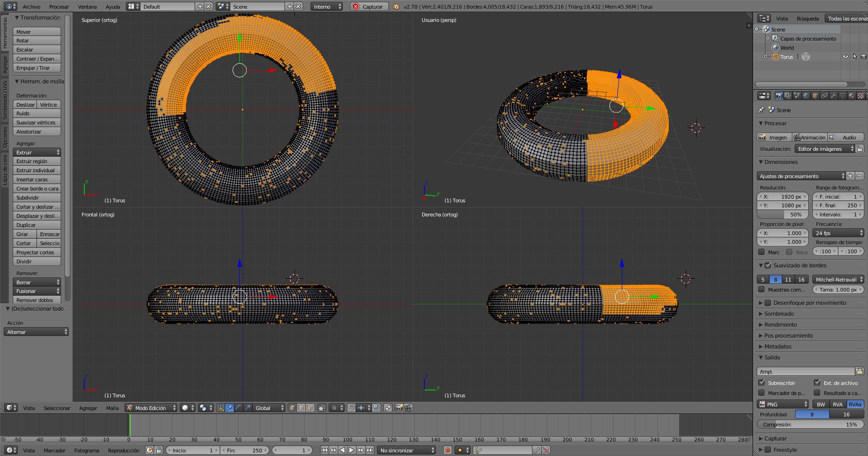Open the Modo Edición mode dropdown
Image resolution: width=868 pixels, height=456 pixels.
pyautogui.click(x=151, y=408)
